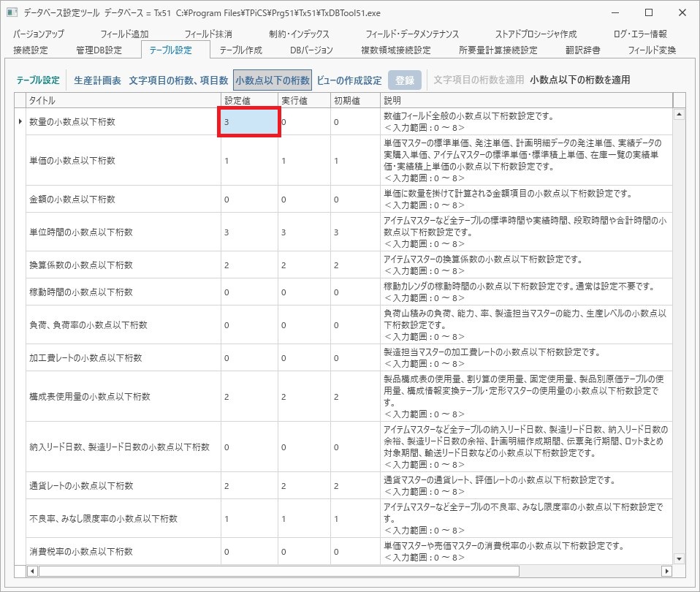The width and height of the screenshot is (700, 592).
Task: Select the 生産計画表 toolbar item
Action: [97, 80]
